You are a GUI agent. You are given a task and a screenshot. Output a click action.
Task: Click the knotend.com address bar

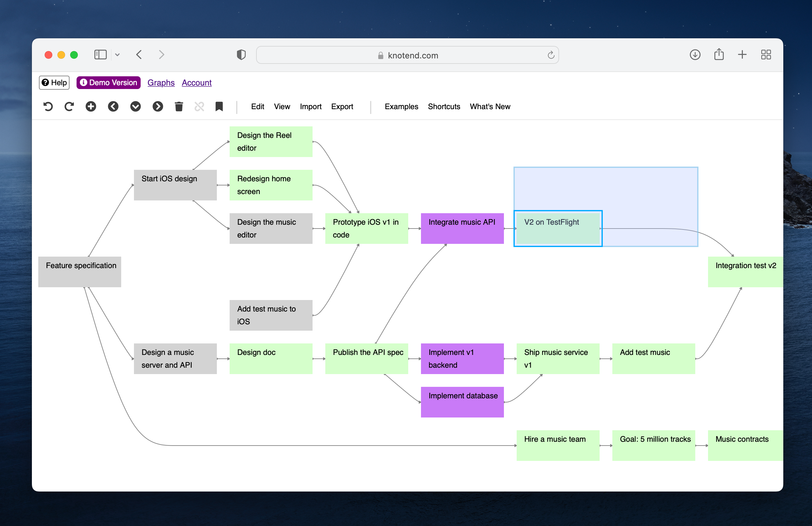(x=407, y=55)
